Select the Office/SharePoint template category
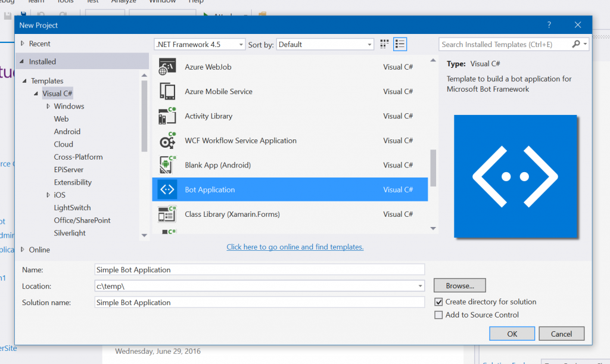The height and width of the screenshot is (364, 610). 82,220
